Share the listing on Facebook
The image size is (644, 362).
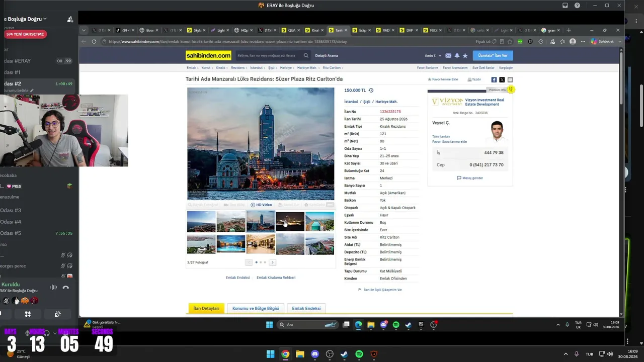point(494,79)
